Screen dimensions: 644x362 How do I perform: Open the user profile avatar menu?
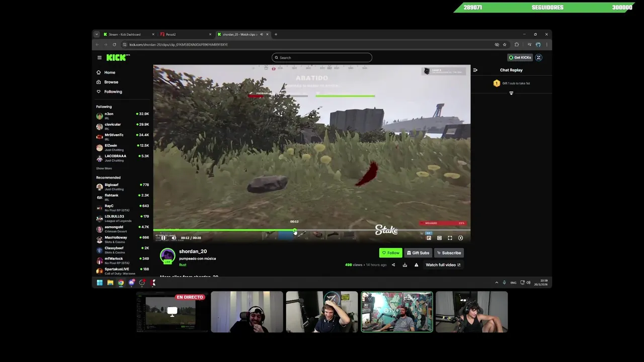tap(538, 57)
